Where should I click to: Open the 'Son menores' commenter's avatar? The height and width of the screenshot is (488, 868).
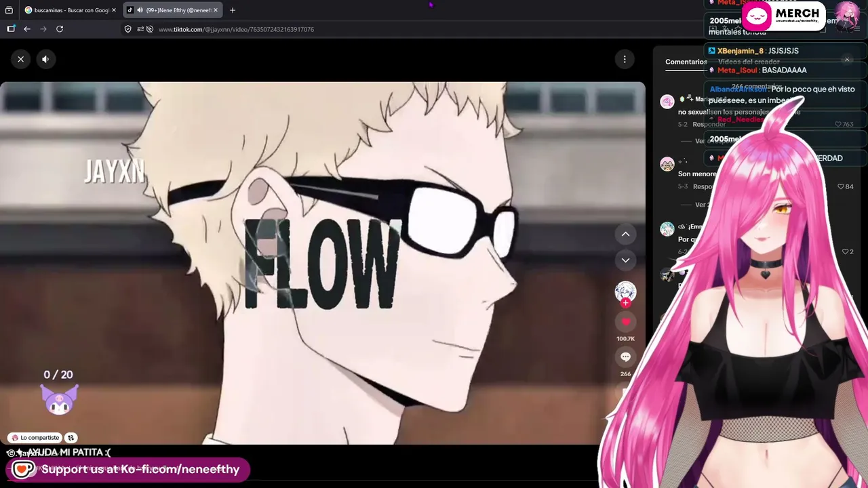(667, 164)
